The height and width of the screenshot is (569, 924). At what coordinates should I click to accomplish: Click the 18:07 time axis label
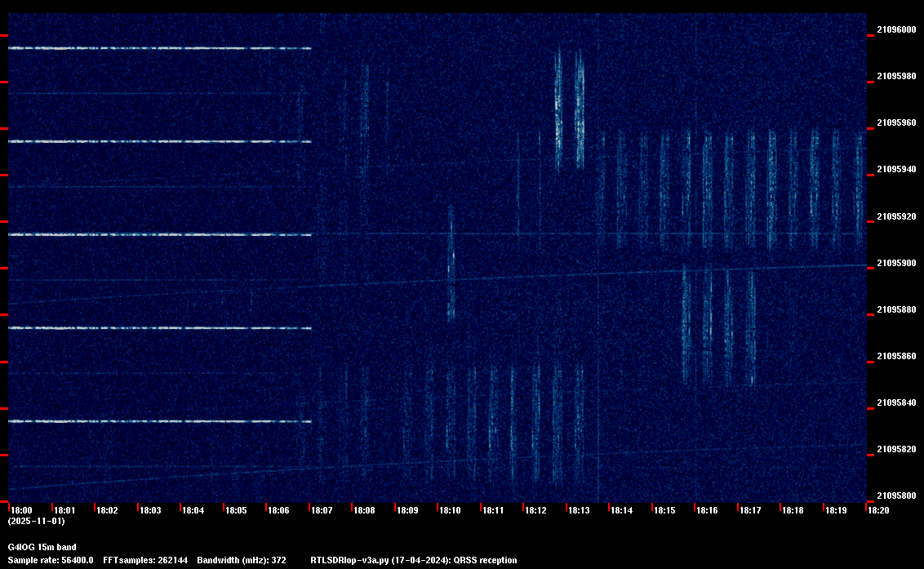click(x=322, y=510)
